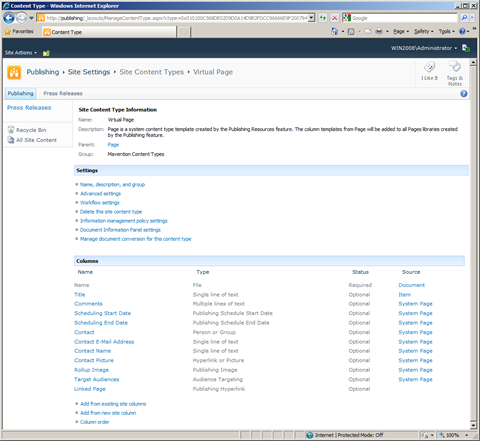Open Name, description, and group settings
The image size is (480, 441).
[112, 184]
